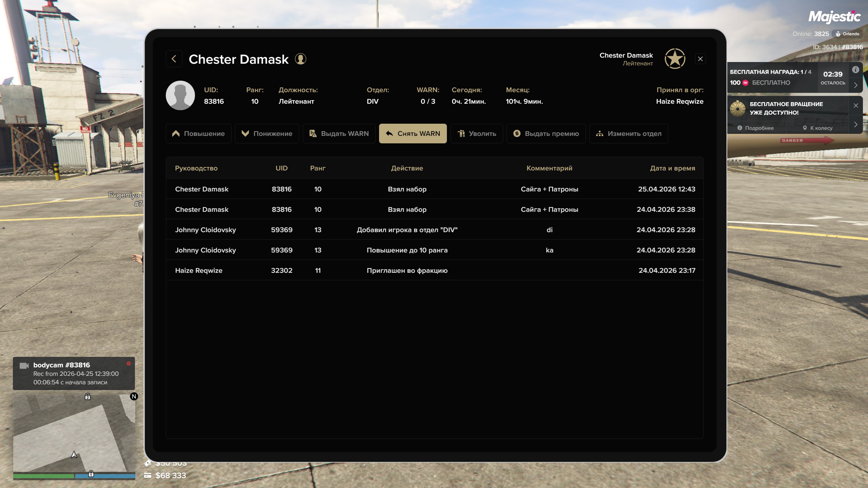Screen dimensions: 868x488
Task: Click the Понижение demote button
Action: [267, 134]
